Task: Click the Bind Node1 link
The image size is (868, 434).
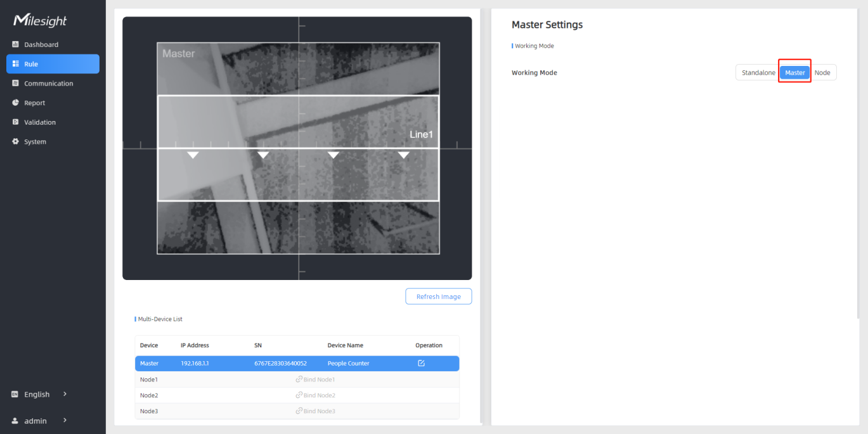Action: pyautogui.click(x=315, y=380)
